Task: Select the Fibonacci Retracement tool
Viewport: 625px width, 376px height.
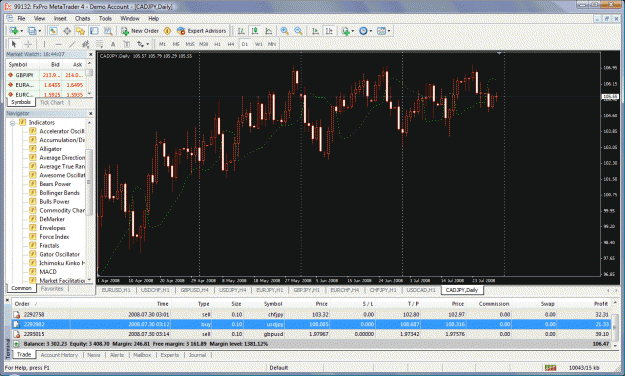Action: [99, 44]
